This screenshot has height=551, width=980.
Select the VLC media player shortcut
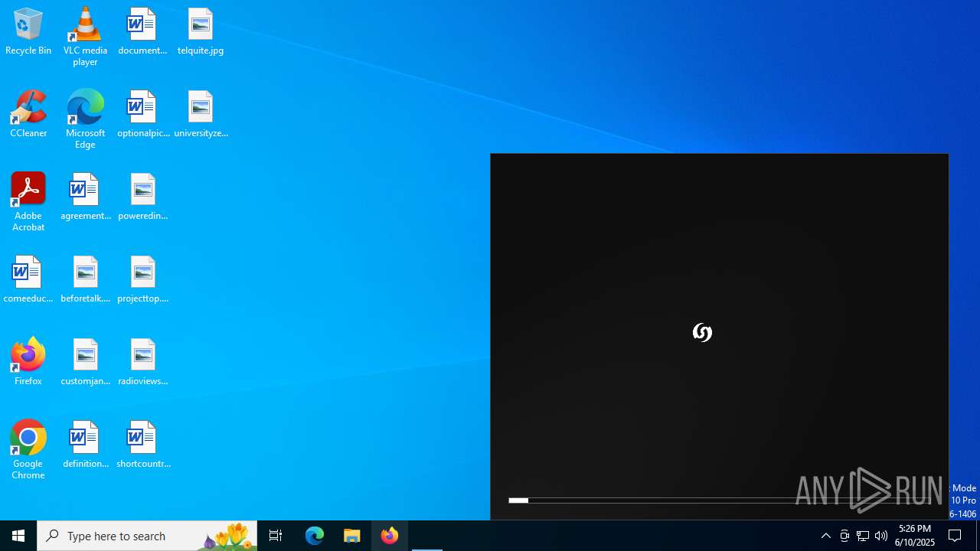85,37
